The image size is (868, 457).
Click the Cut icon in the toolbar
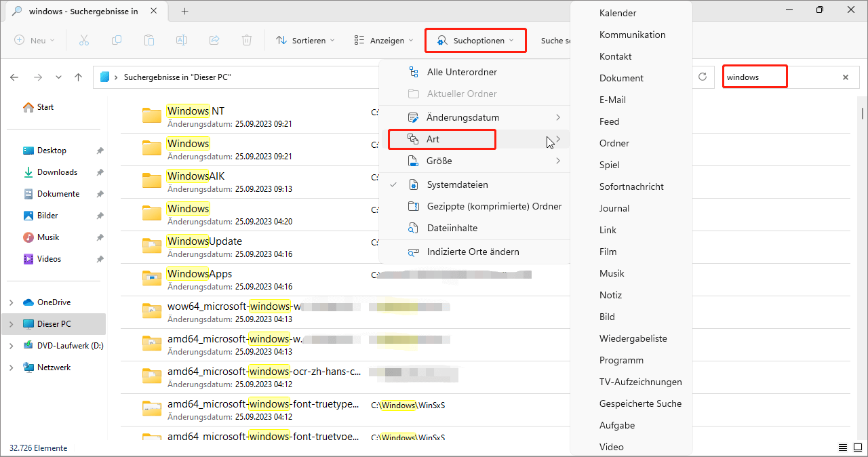[x=84, y=40]
